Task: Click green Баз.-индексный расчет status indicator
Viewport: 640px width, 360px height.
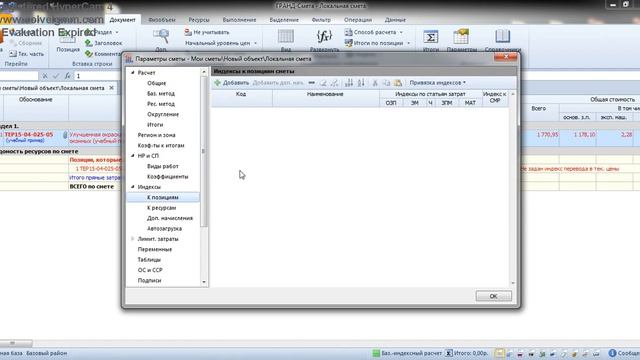Action: tap(407, 353)
